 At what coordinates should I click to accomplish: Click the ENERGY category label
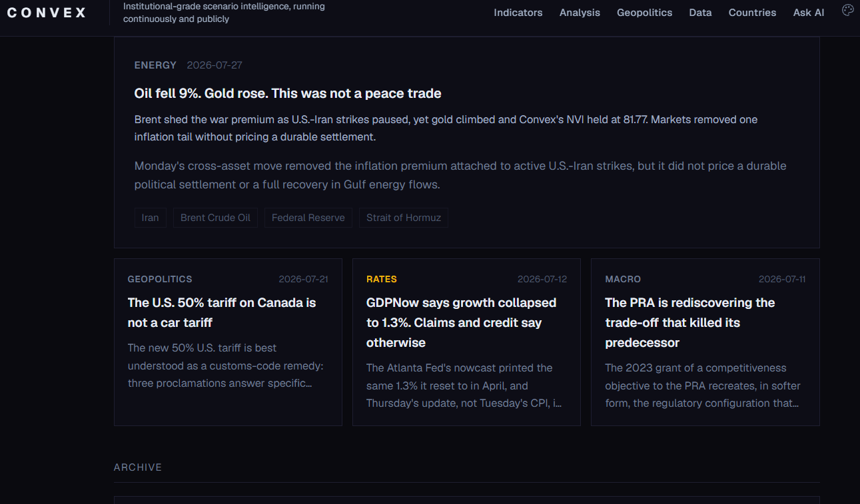(155, 65)
